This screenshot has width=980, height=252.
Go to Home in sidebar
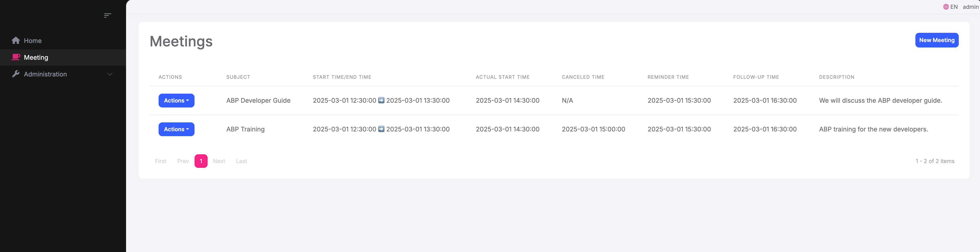[33, 41]
